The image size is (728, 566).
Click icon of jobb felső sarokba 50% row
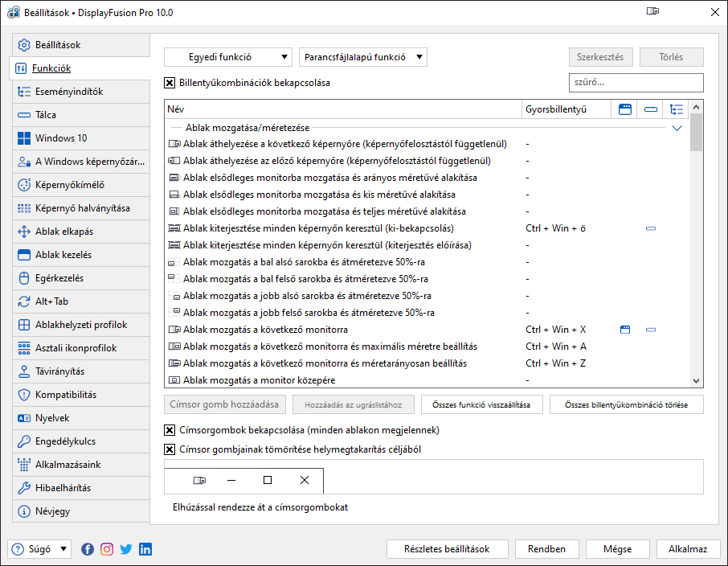(x=175, y=312)
